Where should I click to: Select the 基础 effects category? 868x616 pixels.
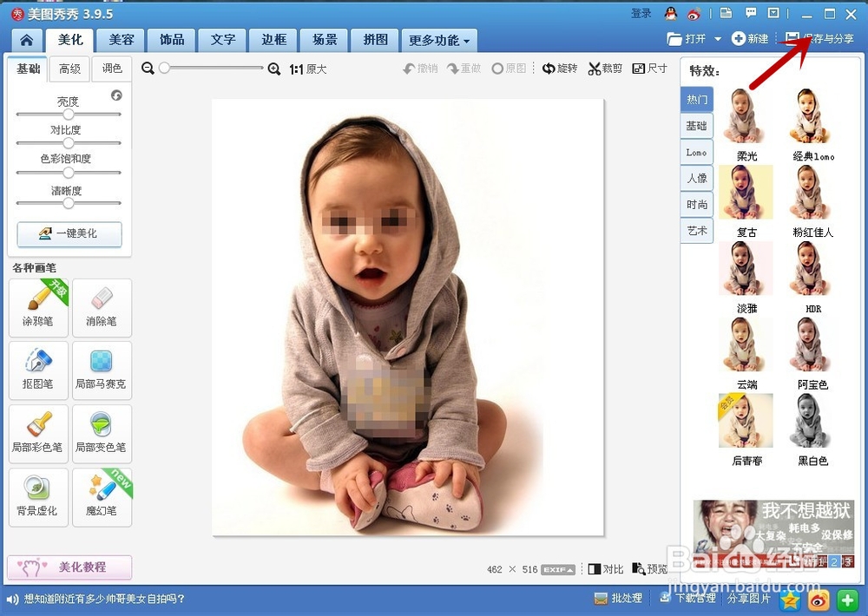(x=696, y=126)
